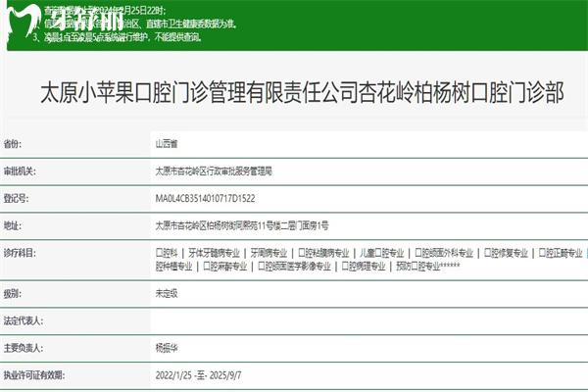Screen dimensions: 588x392
Task: Select 太原市杏花岭区行政审批服务管理局 value
Action: [x=214, y=171]
